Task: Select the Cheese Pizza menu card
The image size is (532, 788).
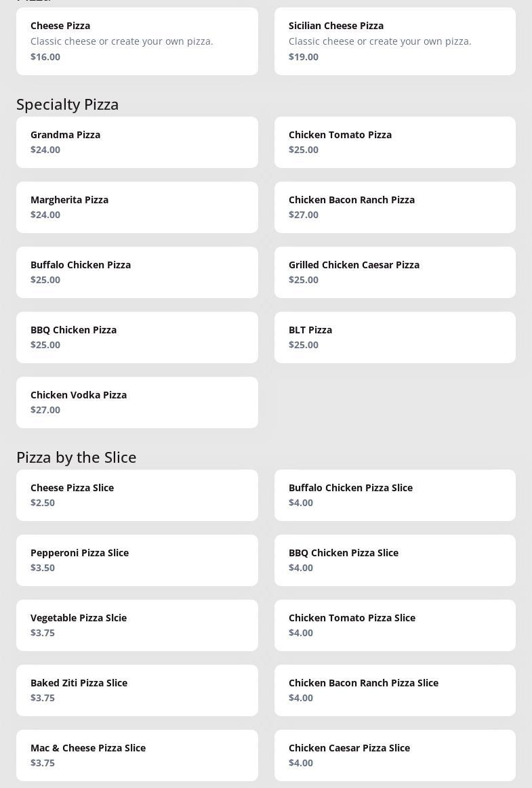Action: pyautogui.click(x=137, y=41)
